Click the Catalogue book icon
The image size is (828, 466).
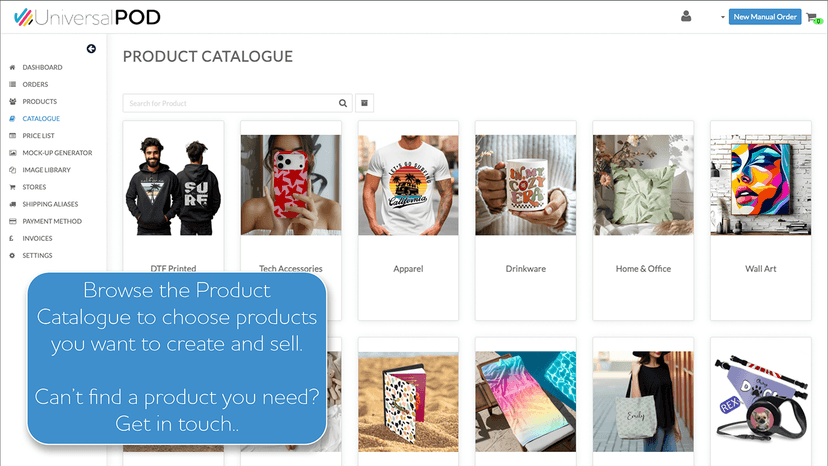(12, 119)
